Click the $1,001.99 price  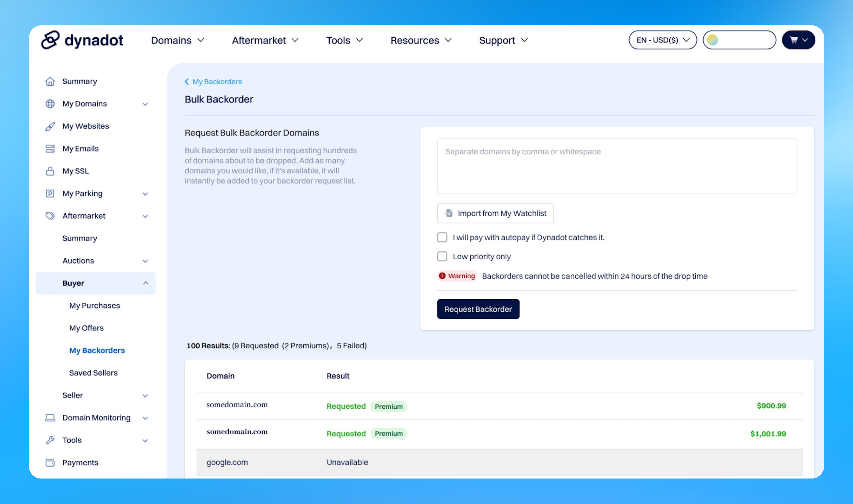[x=768, y=434]
